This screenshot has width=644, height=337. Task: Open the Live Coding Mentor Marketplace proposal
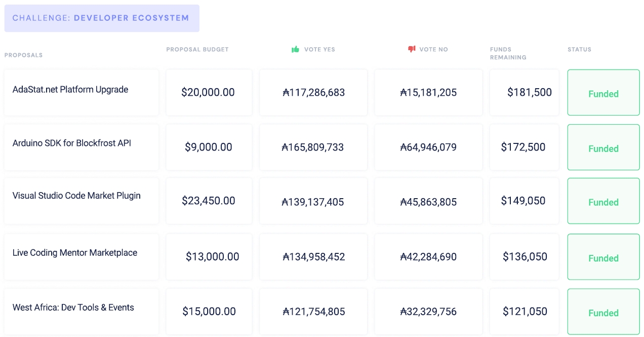tap(75, 253)
